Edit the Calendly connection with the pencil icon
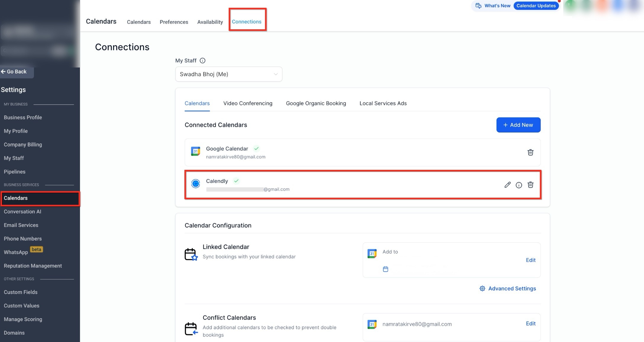 pyautogui.click(x=507, y=185)
